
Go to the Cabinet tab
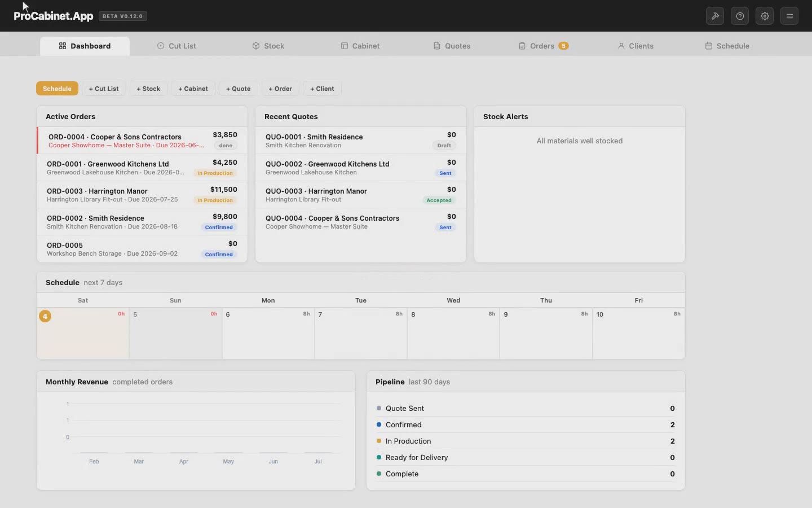click(x=360, y=46)
